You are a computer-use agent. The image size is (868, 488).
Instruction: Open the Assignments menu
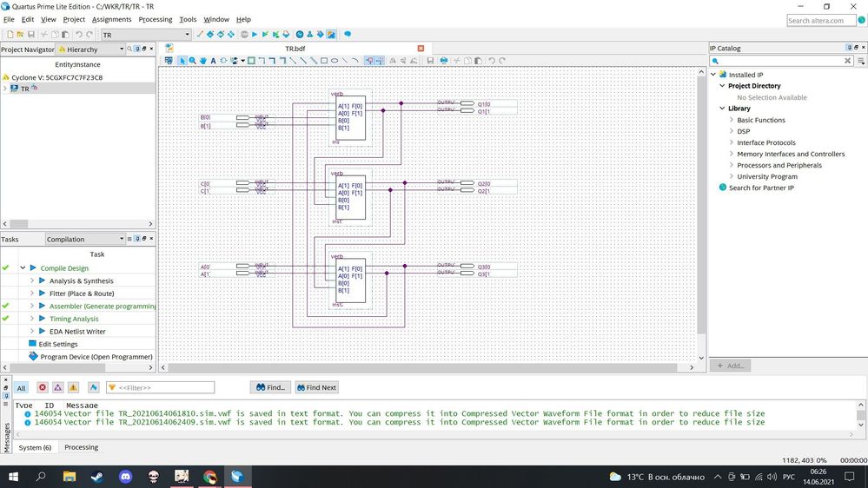click(x=111, y=19)
